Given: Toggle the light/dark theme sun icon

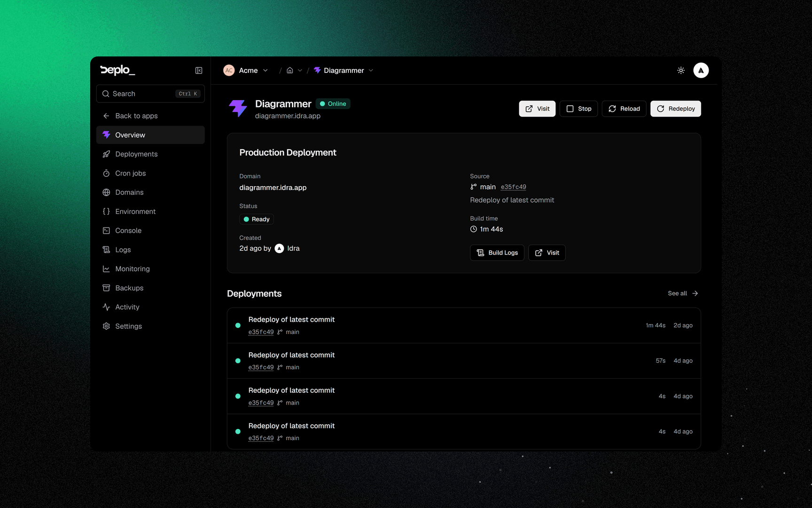Looking at the screenshot, I should coord(681,71).
